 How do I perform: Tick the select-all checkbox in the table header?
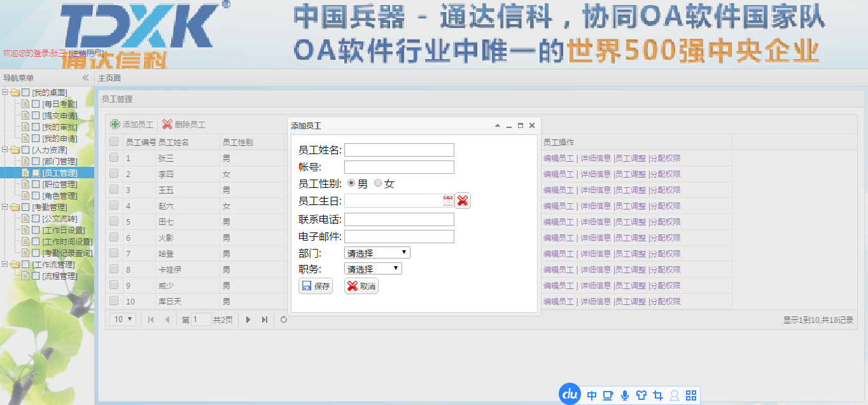pyautogui.click(x=114, y=141)
